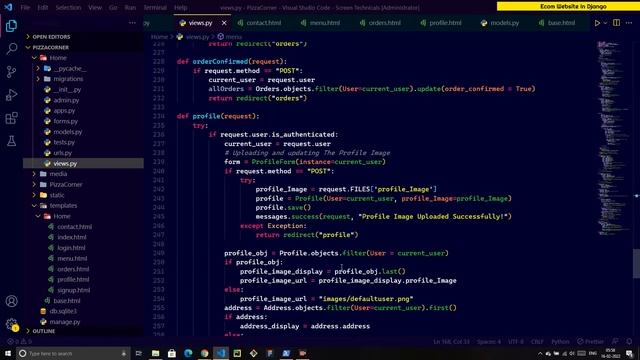This screenshot has height=360, width=640.
Task: Run the Python file with the play icon
Action: [x=597, y=23]
